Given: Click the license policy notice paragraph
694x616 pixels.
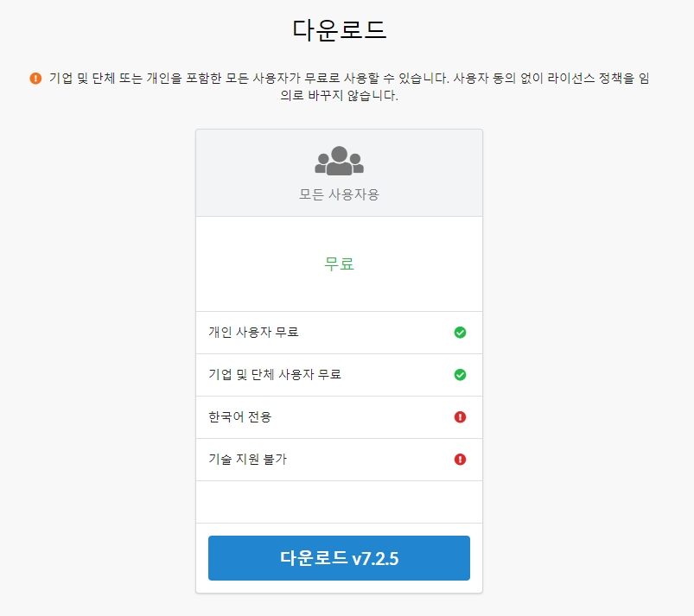Looking at the screenshot, I should [x=346, y=86].
